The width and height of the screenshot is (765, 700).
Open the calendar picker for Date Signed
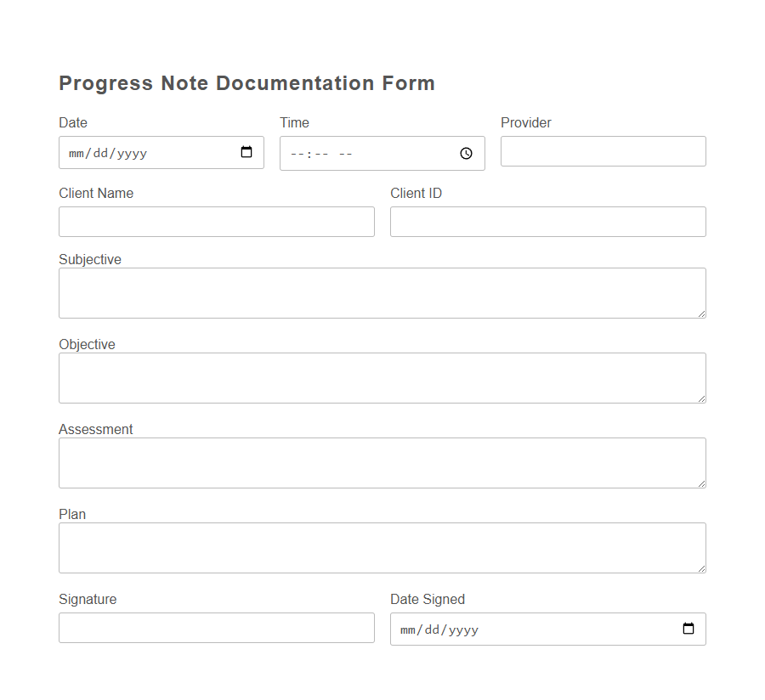688,629
